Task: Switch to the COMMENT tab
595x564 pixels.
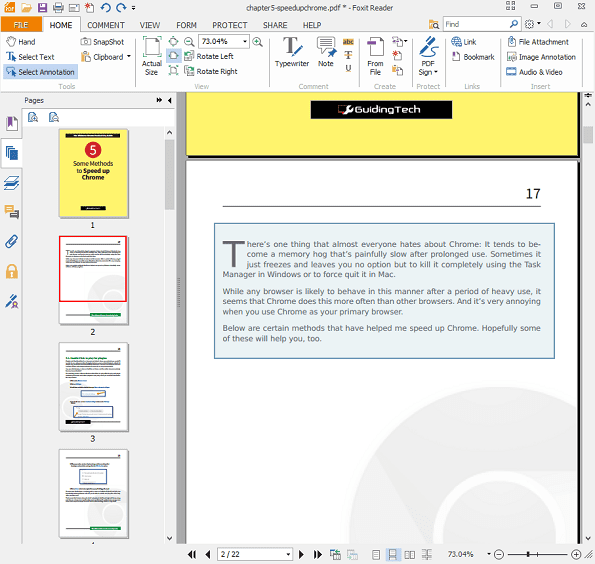Action: (106, 25)
